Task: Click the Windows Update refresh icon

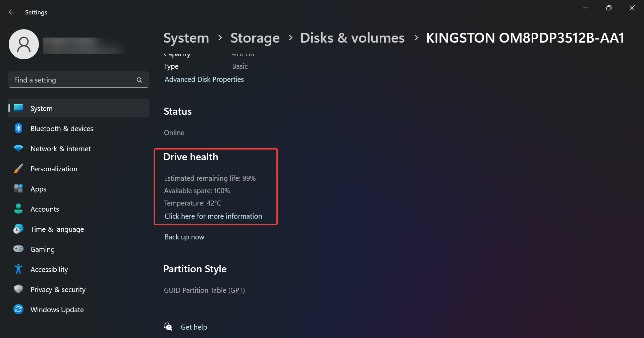Action: tap(18, 309)
